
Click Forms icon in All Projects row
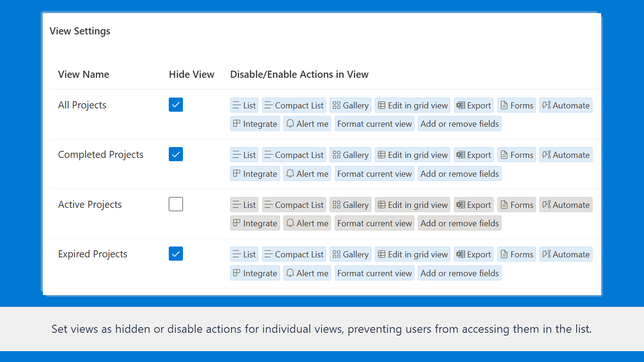[504, 106]
